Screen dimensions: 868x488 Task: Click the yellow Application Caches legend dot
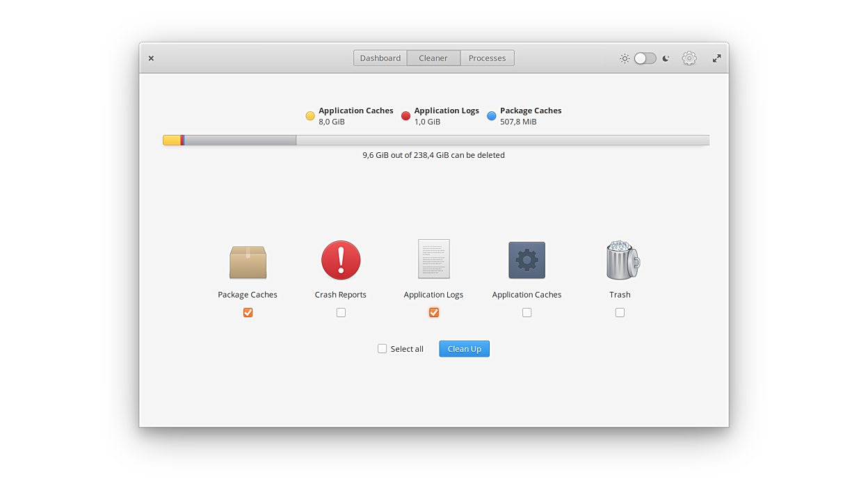[310, 116]
